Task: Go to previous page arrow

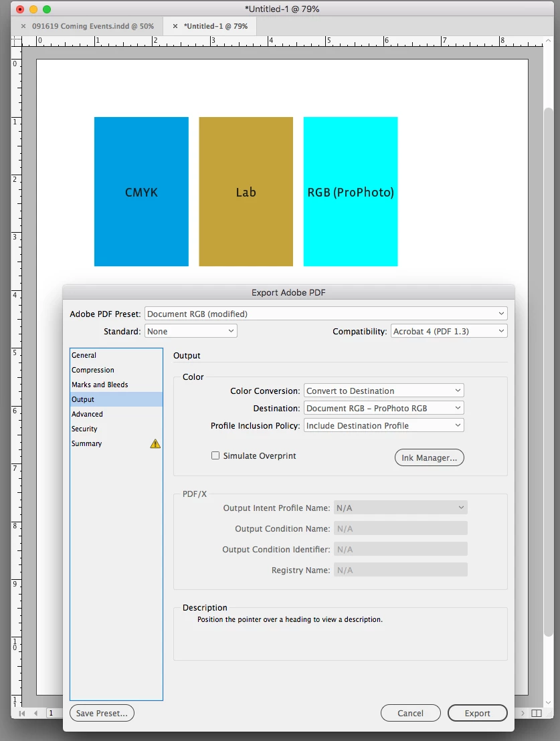Action: click(x=36, y=713)
